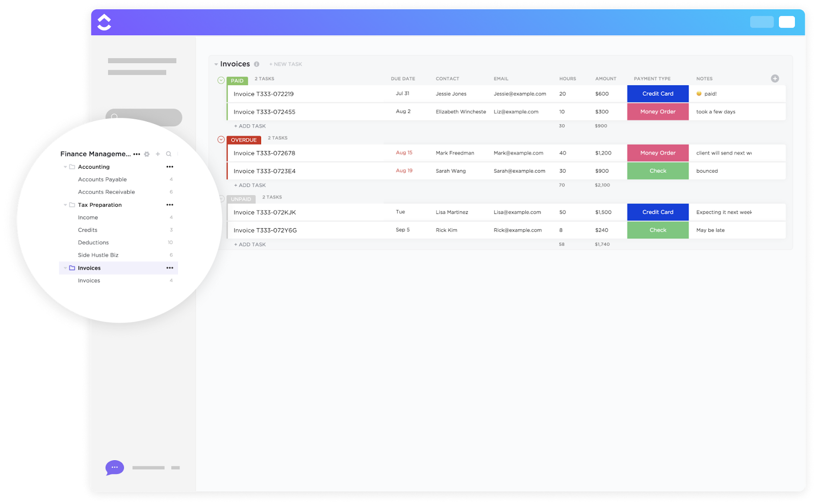Click the plus icon next to settings gear
816x504 pixels.
[158, 153]
